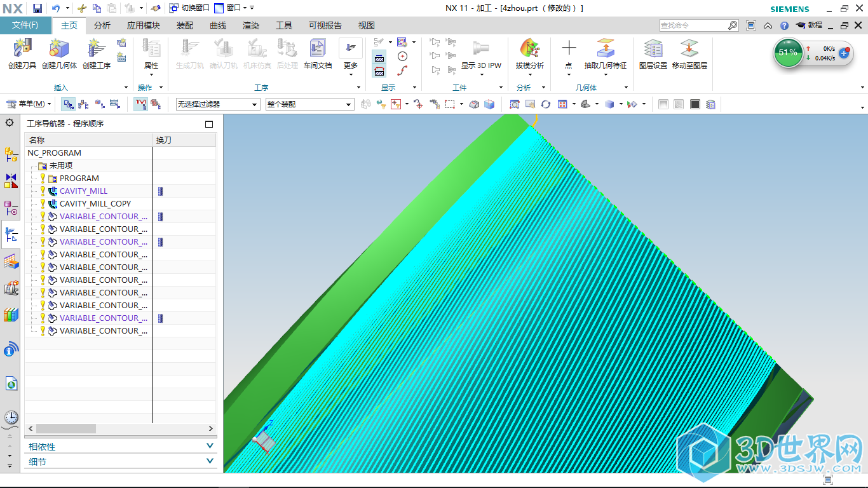Viewport: 868px width, 488px height.
Task: Open the 文件(F) file menu
Action: pos(25,25)
